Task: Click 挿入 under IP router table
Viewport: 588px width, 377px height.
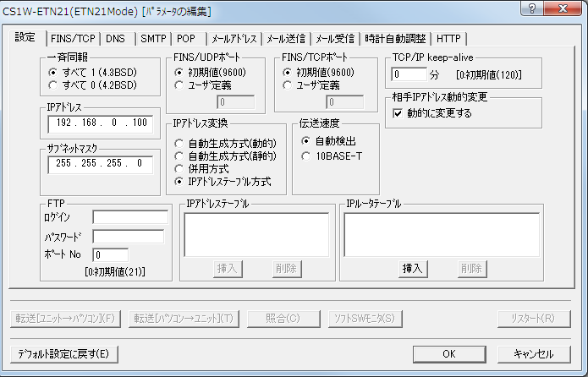Action: 412,268
